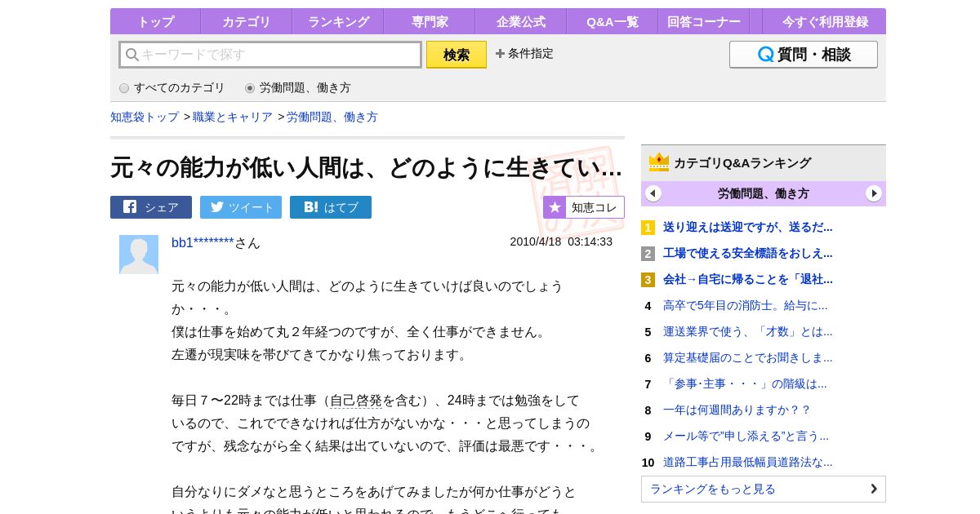Open the 今すぐ利用登録 menu tab
Screen dimensions: 980x514
pyautogui.click(x=825, y=21)
